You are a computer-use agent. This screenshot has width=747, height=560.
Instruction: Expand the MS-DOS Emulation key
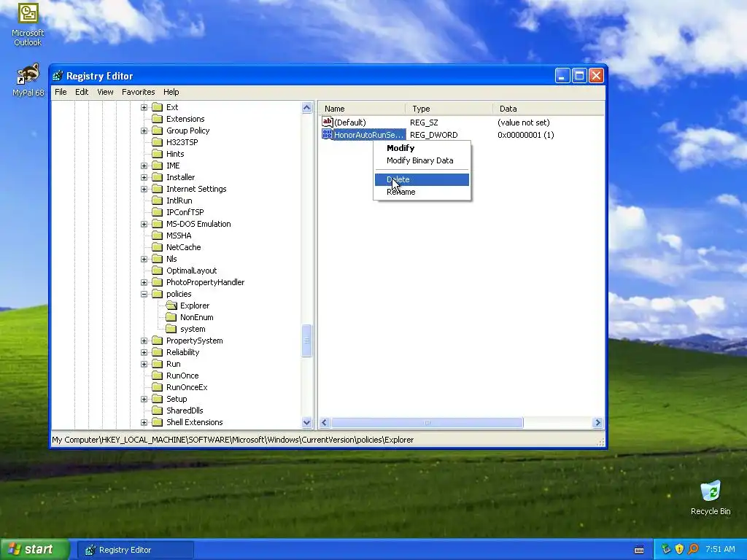(144, 225)
